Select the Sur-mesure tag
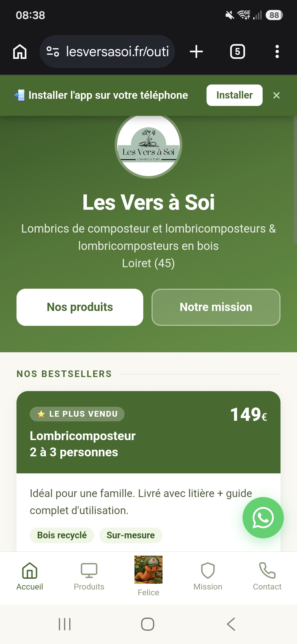 pos(131,535)
